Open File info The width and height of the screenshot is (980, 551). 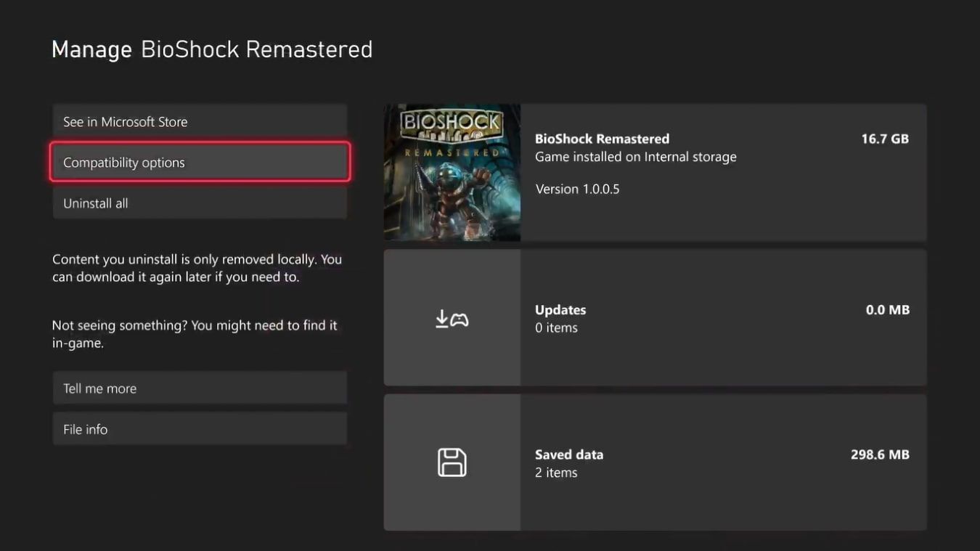(200, 429)
